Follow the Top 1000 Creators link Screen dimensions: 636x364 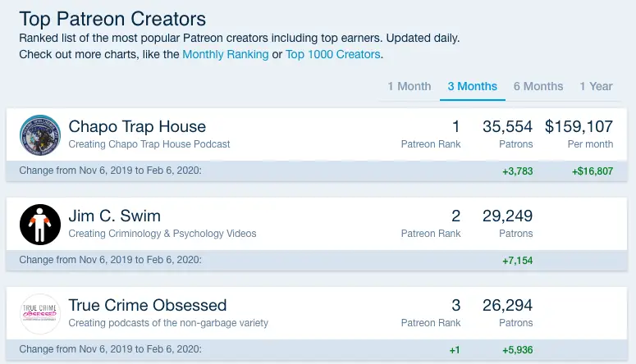click(x=333, y=54)
